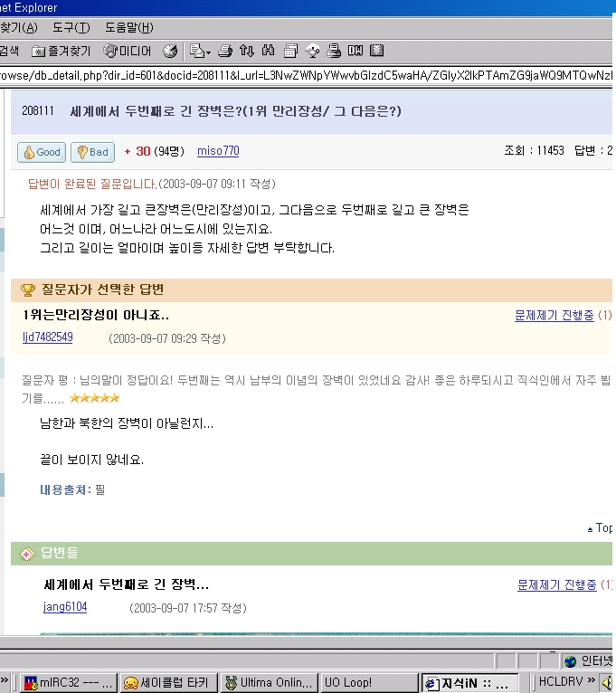Click the question number 208111

[x=38, y=110]
